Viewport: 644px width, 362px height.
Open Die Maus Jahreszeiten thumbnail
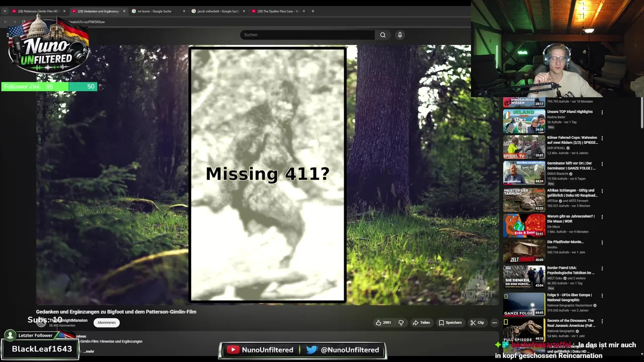click(524, 225)
